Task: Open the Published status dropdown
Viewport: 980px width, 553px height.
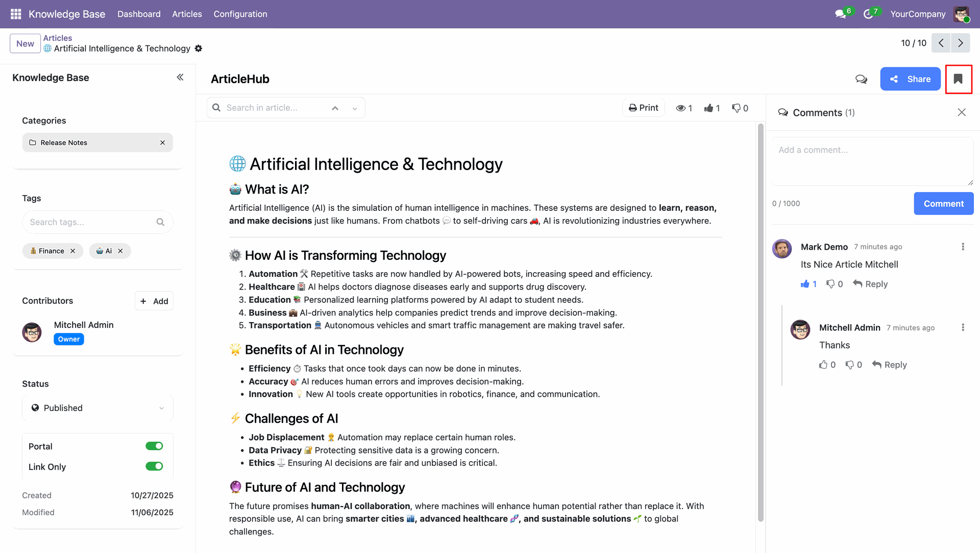Action: point(97,408)
